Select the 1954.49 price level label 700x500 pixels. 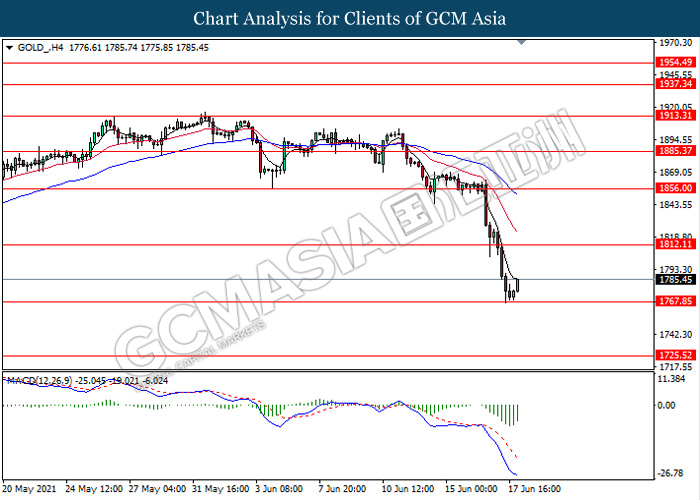[x=675, y=62]
